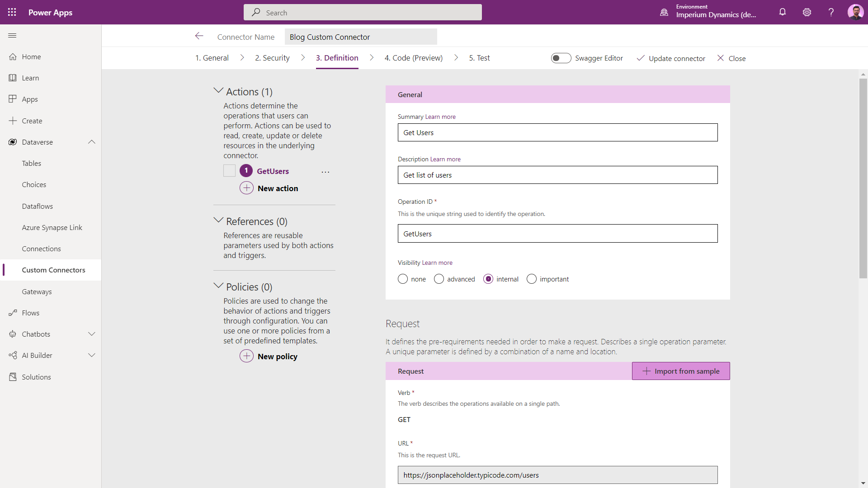Collapse the Dataverse navigation group
The width and height of the screenshot is (868, 488).
point(92,142)
